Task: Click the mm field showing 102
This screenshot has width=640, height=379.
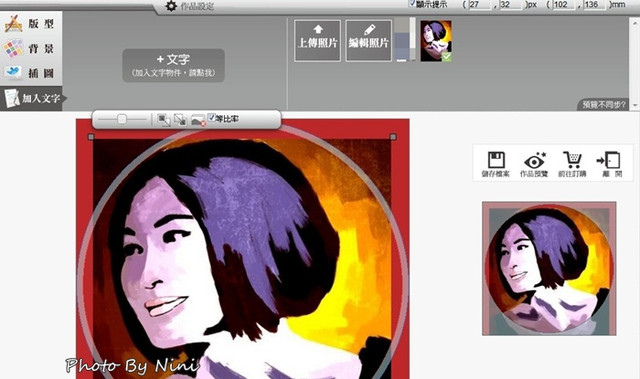Action: tap(564, 4)
